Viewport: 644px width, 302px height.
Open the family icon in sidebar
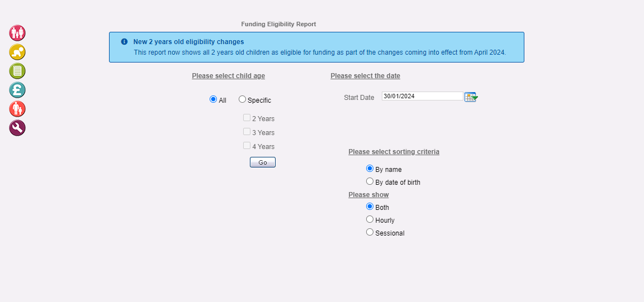pos(17,33)
